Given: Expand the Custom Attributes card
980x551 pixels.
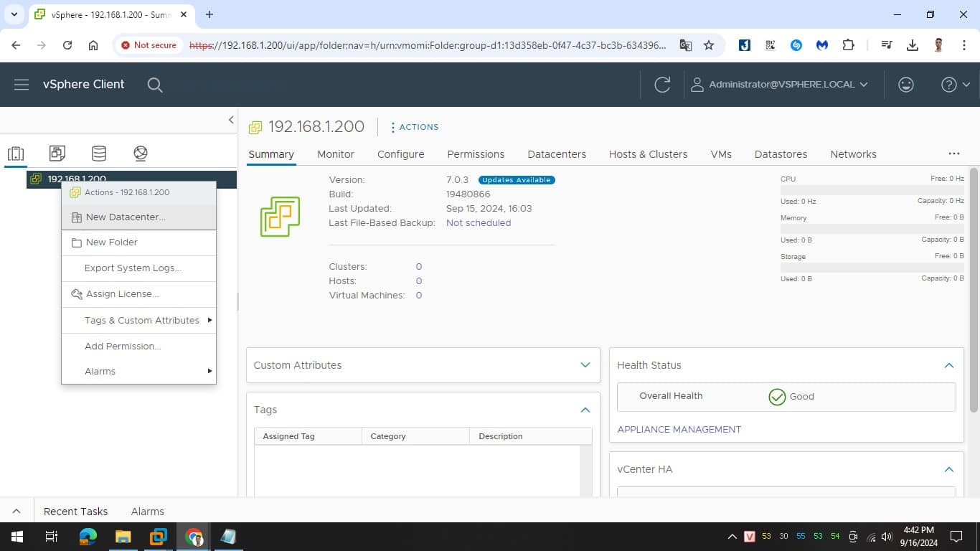Looking at the screenshot, I should pyautogui.click(x=585, y=365).
